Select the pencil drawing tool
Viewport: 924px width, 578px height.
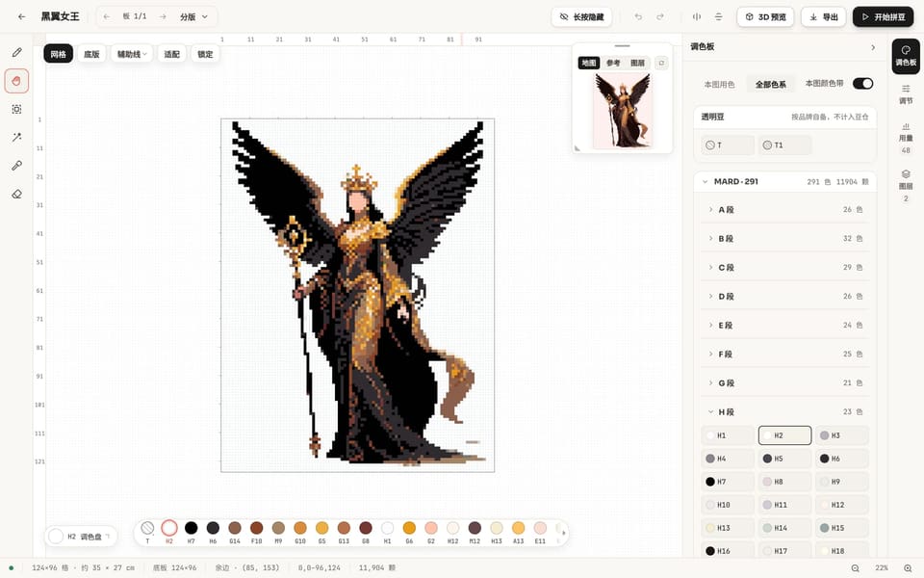16,52
